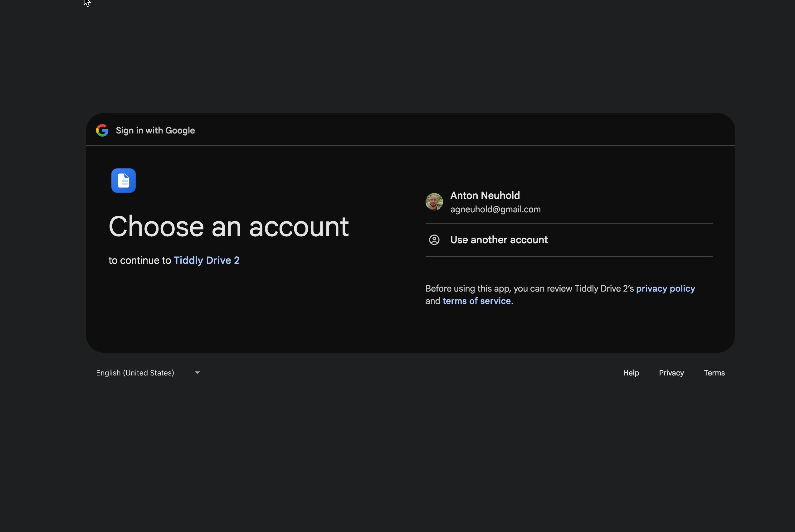Click the 'Before using this app' disclaimer text
795x532 pixels.
(x=529, y=288)
